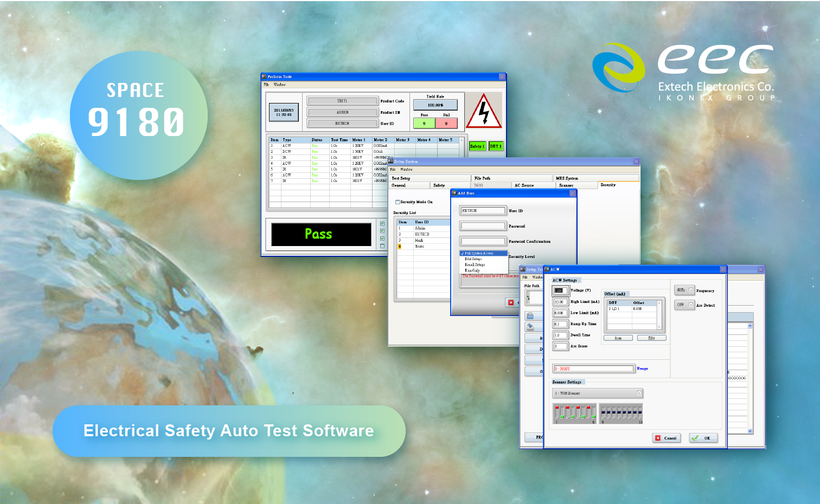Open File menu in Perform Tests window

pos(266,85)
